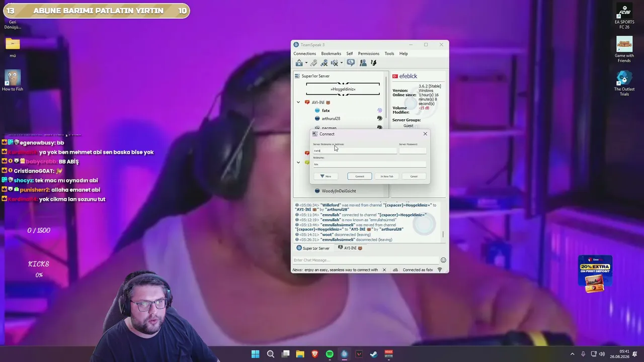Show hidden system tray icons chevron
Viewport: 644px width, 362px height.
(x=572, y=354)
